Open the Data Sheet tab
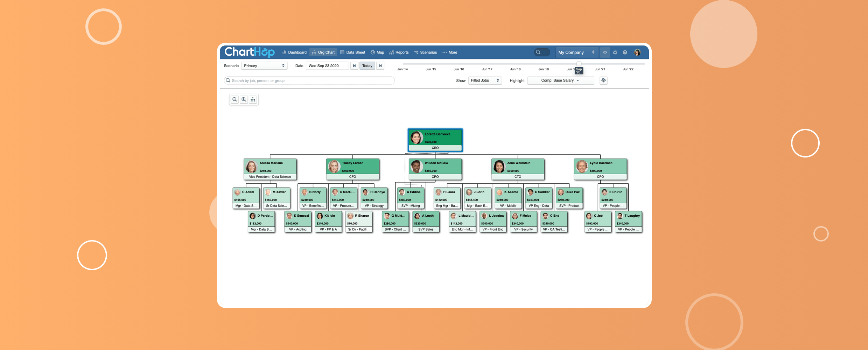The image size is (868, 350). [352, 52]
